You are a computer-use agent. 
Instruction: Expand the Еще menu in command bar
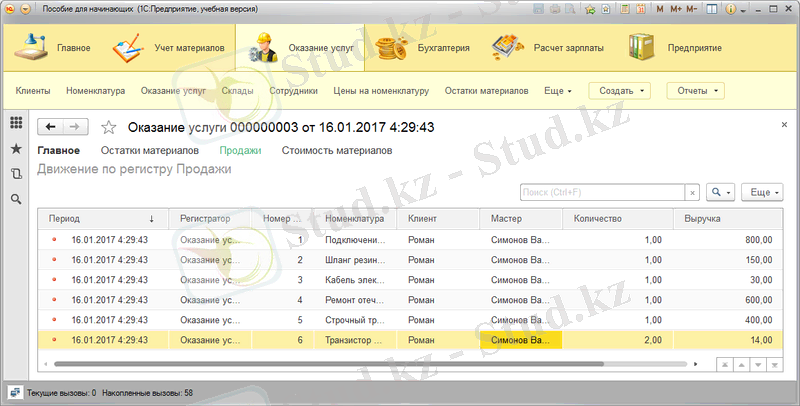(x=558, y=91)
